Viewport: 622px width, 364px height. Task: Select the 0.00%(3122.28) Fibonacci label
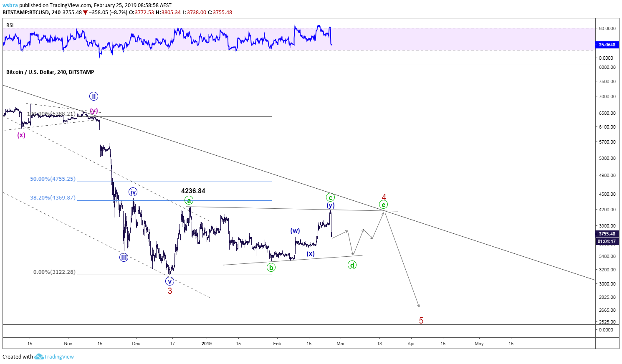pos(54,272)
